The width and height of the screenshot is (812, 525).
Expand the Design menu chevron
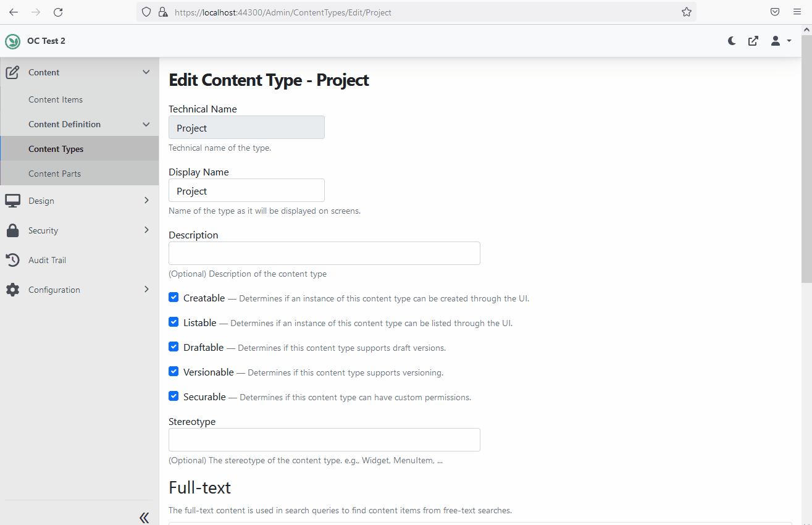[x=146, y=200]
